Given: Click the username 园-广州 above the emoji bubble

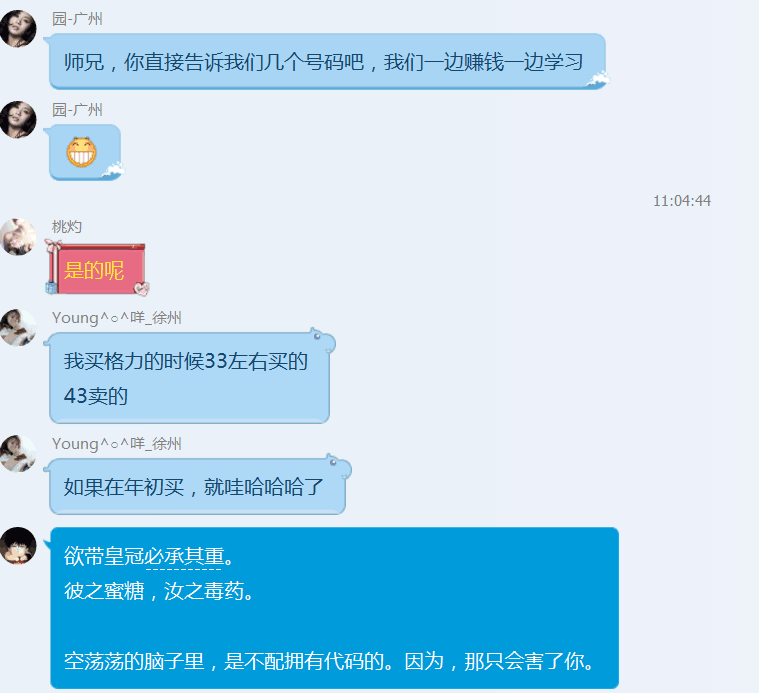Looking at the screenshot, I should click(x=77, y=110).
